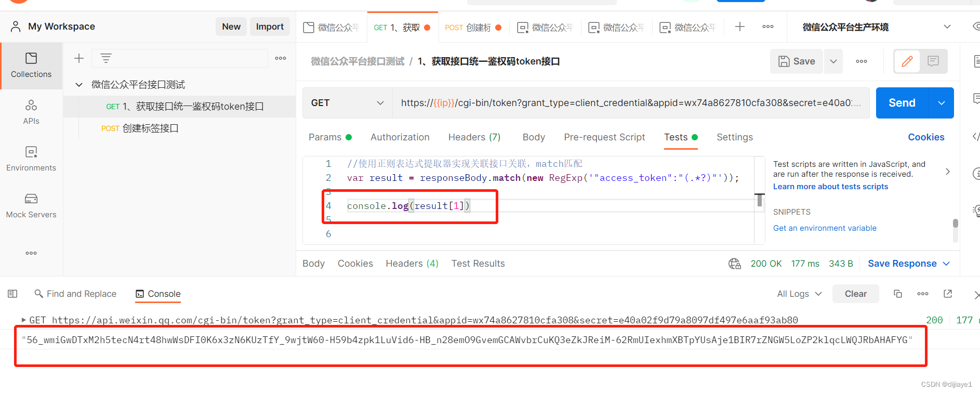Open tab bar more options ellipsis
This screenshot has height=393, width=980.
(x=768, y=27)
